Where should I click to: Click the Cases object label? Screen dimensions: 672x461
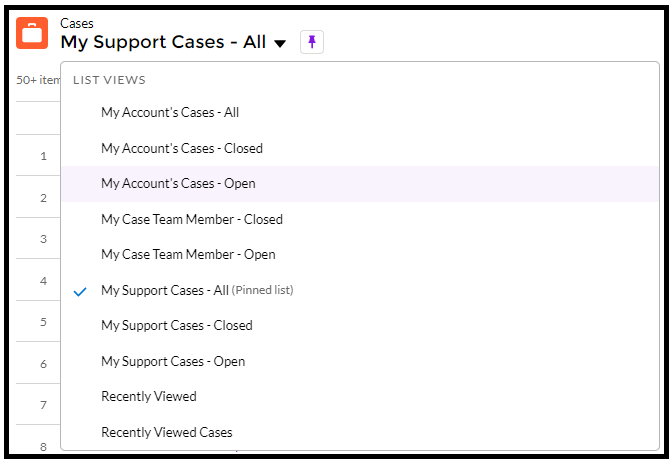coord(76,23)
